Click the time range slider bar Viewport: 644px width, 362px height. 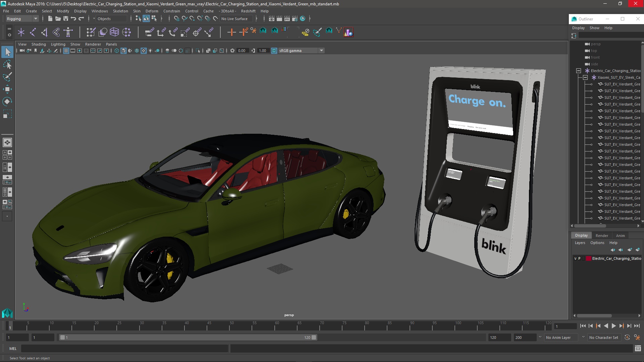pyautogui.click(x=188, y=338)
